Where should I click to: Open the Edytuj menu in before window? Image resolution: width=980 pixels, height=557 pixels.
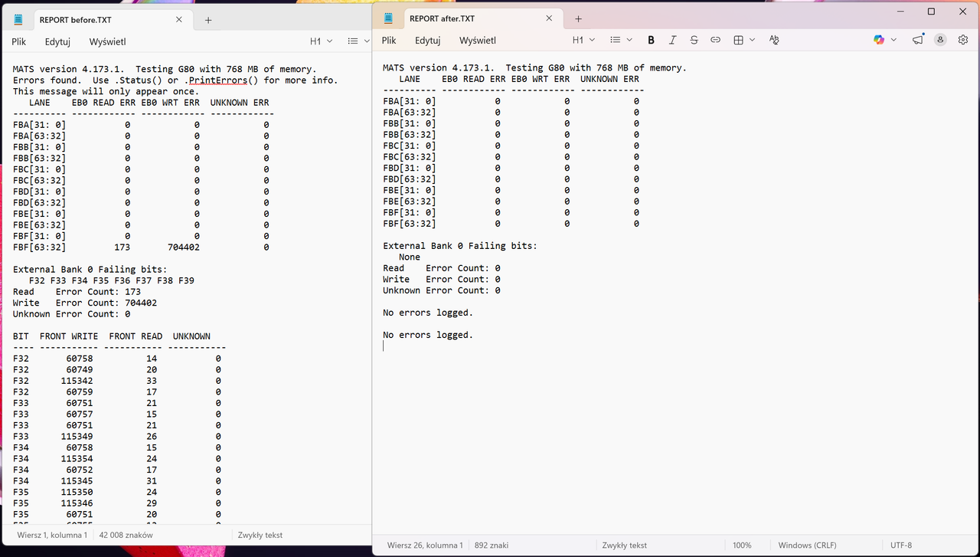pos(57,41)
